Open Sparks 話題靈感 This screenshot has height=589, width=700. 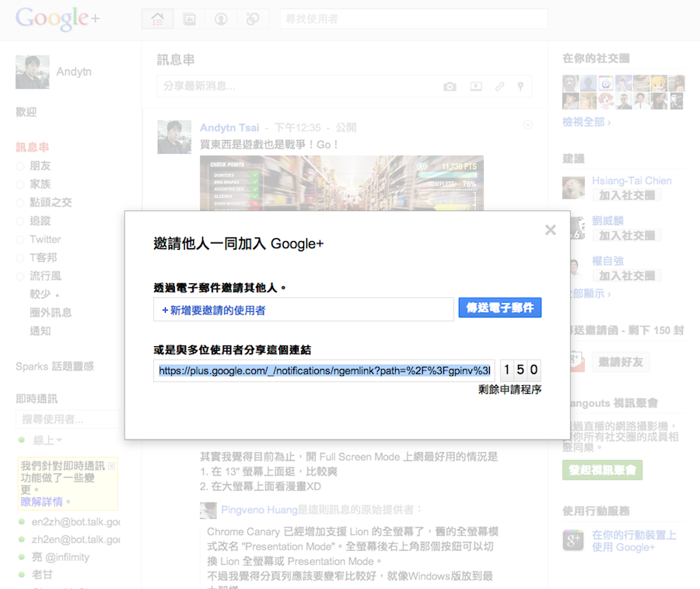point(54,366)
